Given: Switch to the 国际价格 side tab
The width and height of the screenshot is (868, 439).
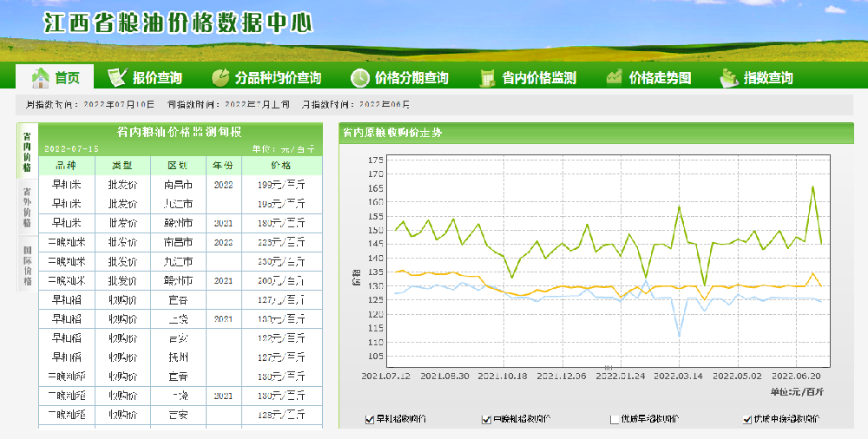Looking at the screenshot, I should pos(27,265).
